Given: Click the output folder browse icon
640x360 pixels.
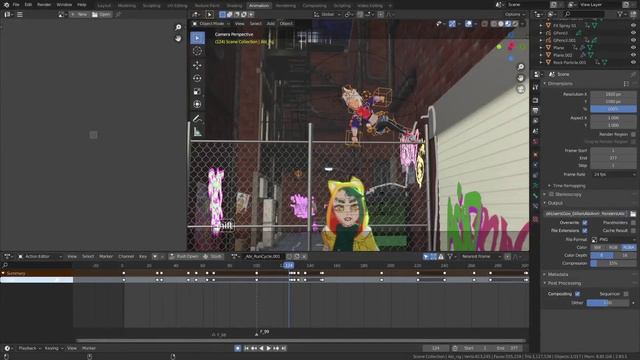Looking at the screenshot, I should point(633,214).
